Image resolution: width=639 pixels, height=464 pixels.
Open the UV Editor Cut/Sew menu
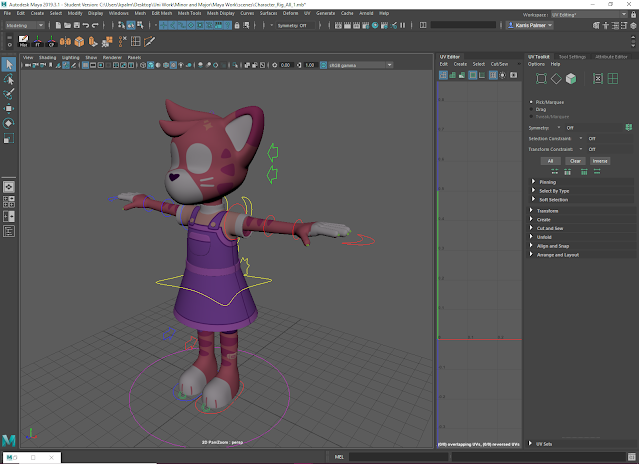tap(499, 64)
